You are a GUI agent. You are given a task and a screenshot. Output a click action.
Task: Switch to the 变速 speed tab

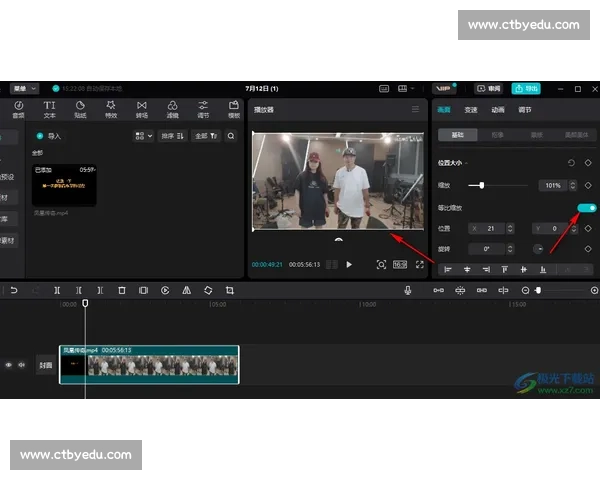[471, 110]
